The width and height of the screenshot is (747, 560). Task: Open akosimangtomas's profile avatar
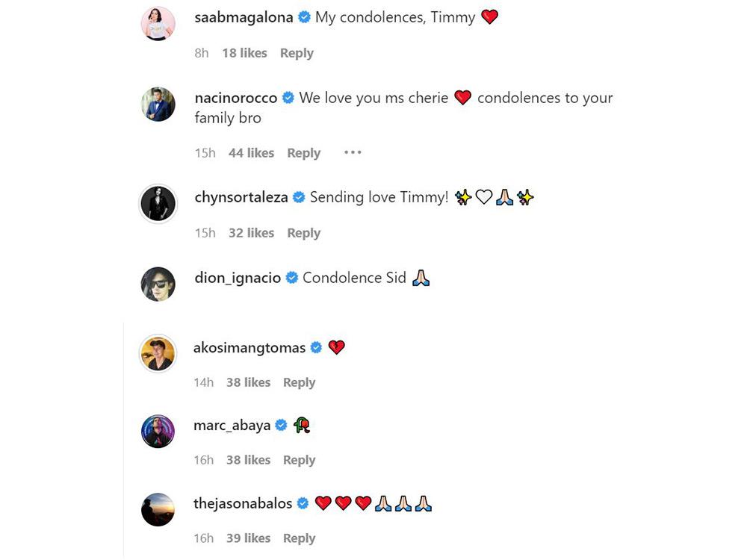coord(158,353)
